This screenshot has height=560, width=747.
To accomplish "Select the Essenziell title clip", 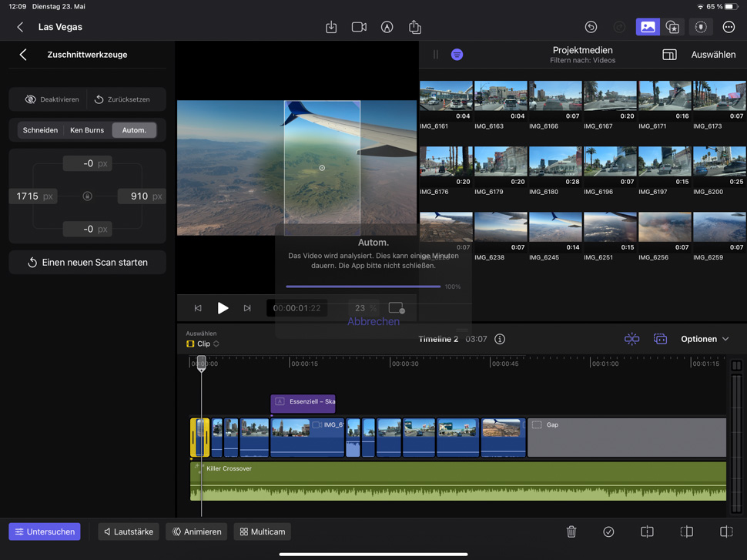I will [303, 404].
